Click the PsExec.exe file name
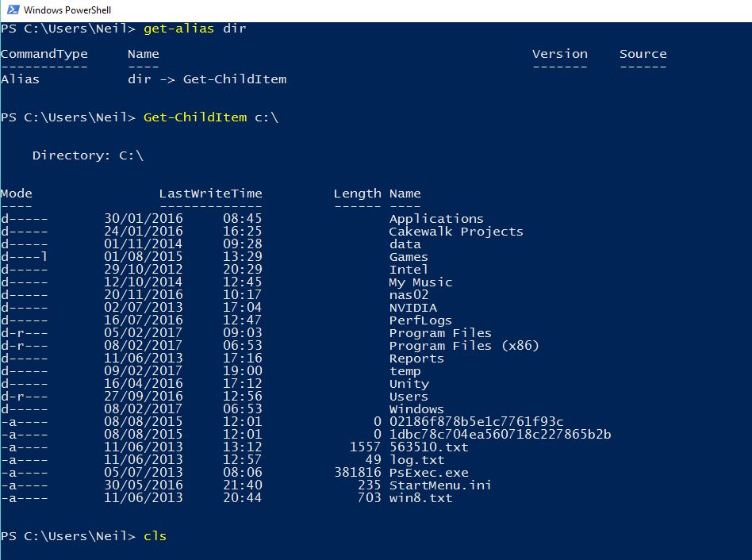Viewport: 752px width, 560px height. coord(428,473)
